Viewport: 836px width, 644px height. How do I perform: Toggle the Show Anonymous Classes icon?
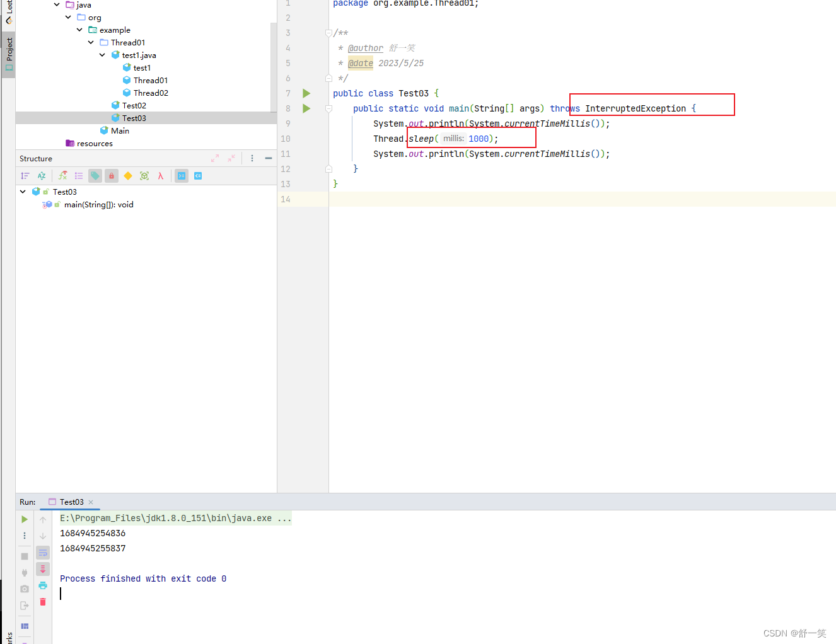pyautogui.click(x=144, y=176)
